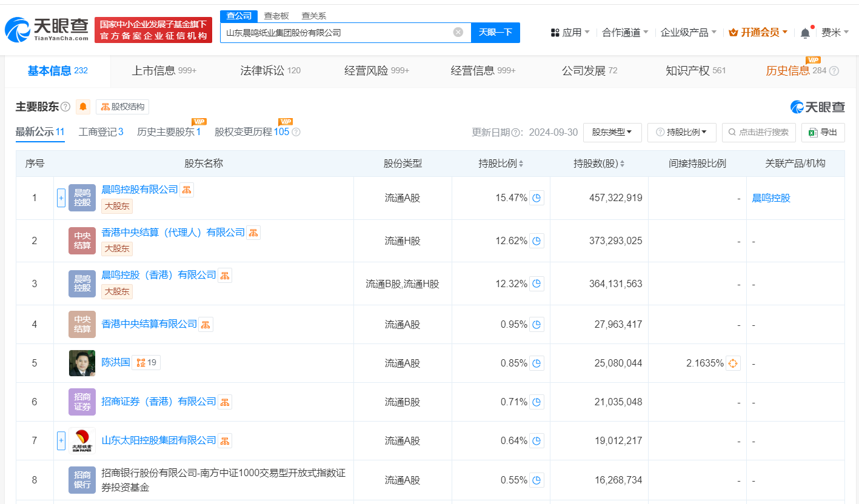The width and height of the screenshot is (859, 504).
Task: Click pie chart icon beside 15.47% holding
Action: [x=536, y=198]
